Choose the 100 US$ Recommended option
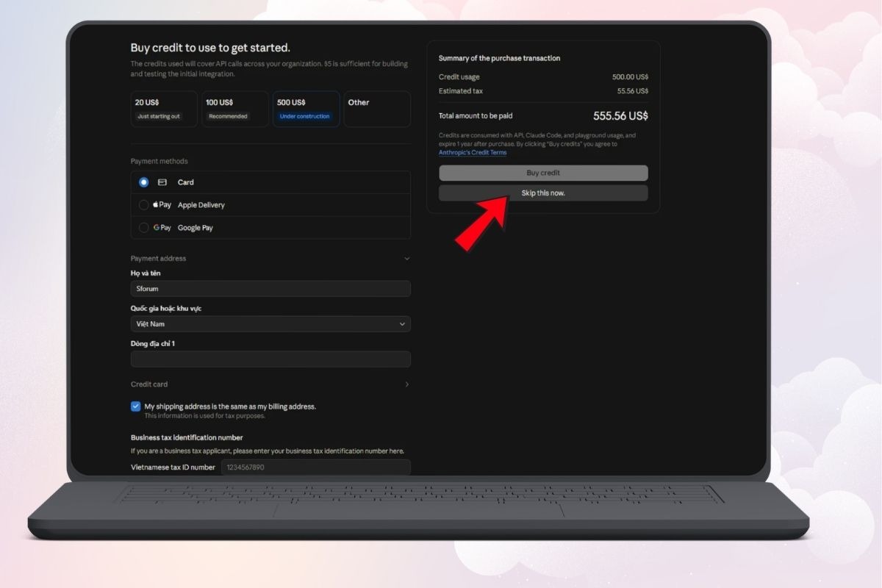 (x=235, y=109)
